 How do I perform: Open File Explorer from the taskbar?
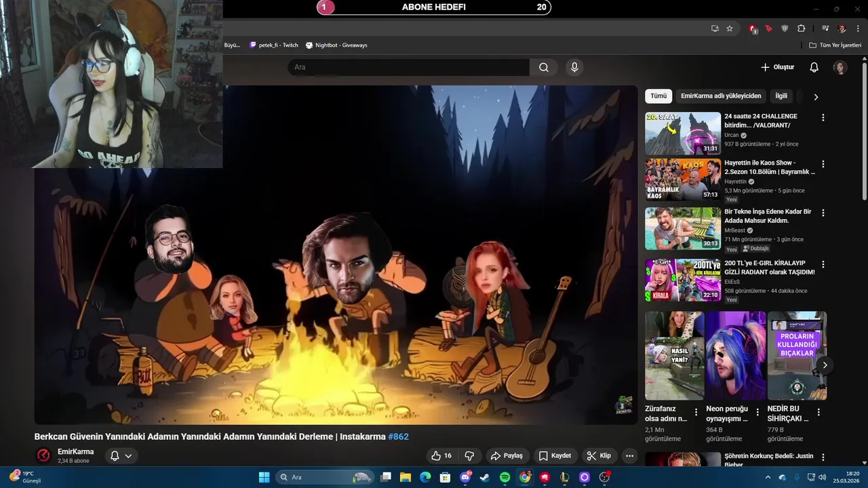pyautogui.click(x=406, y=477)
